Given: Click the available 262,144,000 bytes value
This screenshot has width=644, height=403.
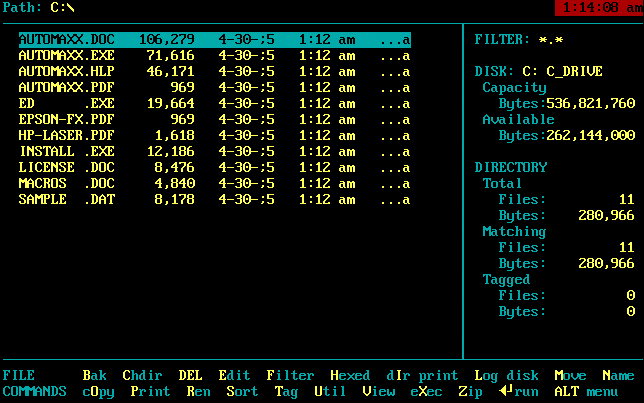Looking at the screenshot, I should coord(591,136).
